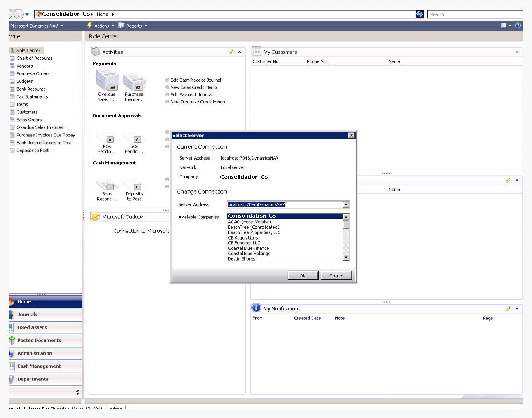The width and height of the screenshot is (532, 418).
Task: Select Coastal Blue Holdings company
Action: click(x=285, y=254)
